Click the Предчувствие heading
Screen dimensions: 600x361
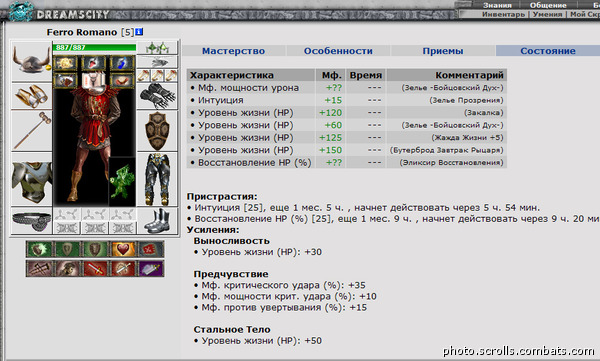click(x=231, y=274)
